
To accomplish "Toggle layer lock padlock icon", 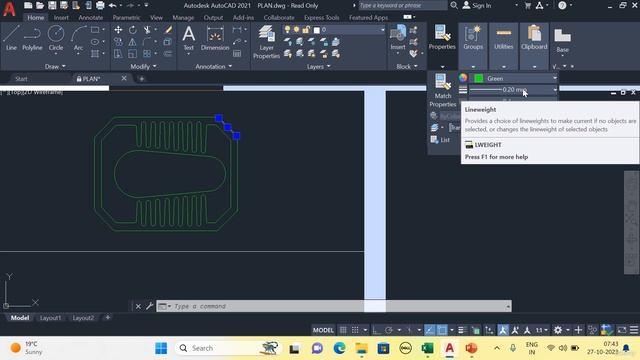I will pyautogui.click(x=306, y=29).
